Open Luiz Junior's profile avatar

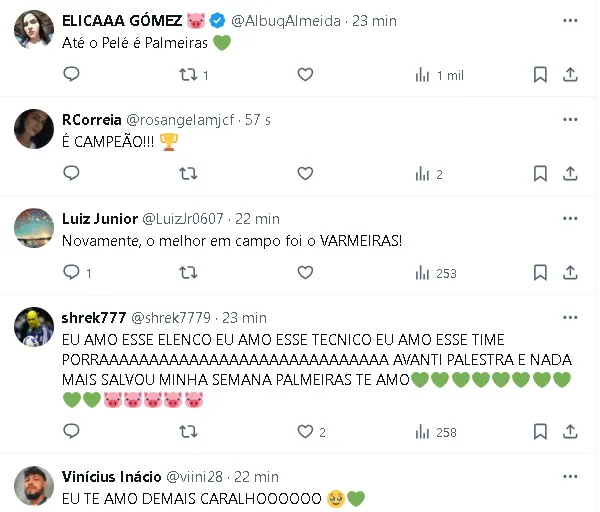click(34, 228)
